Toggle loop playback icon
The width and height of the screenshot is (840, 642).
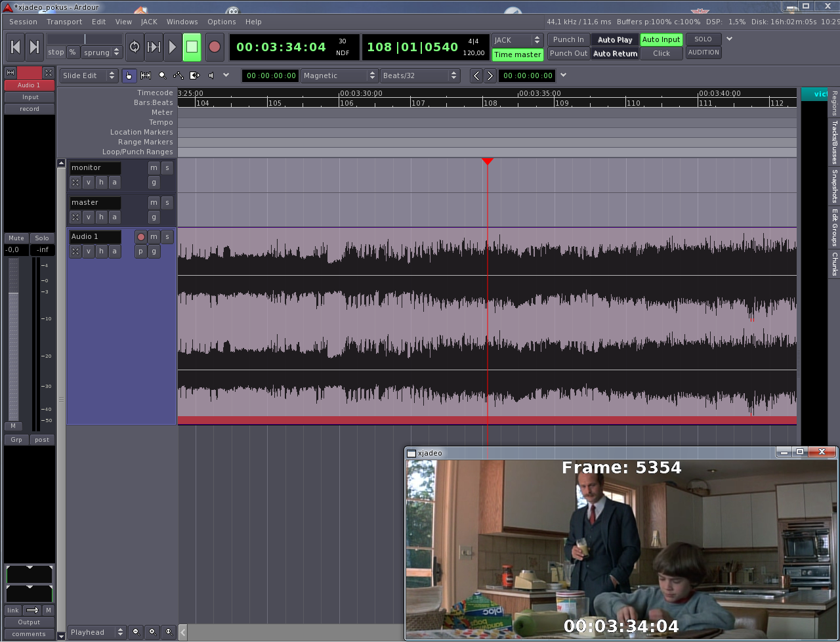[x=135, y=47]
